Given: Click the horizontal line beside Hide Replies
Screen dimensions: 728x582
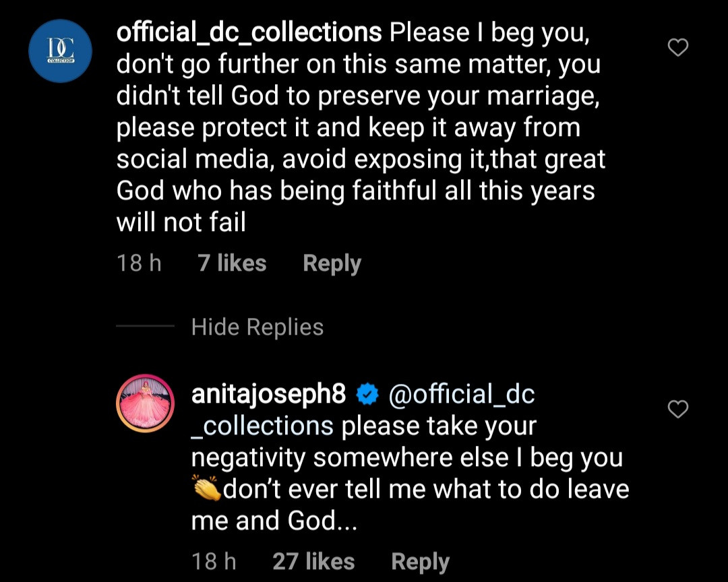Looking at the screenshot, I should pyautogui.click(x=145, y=327).
